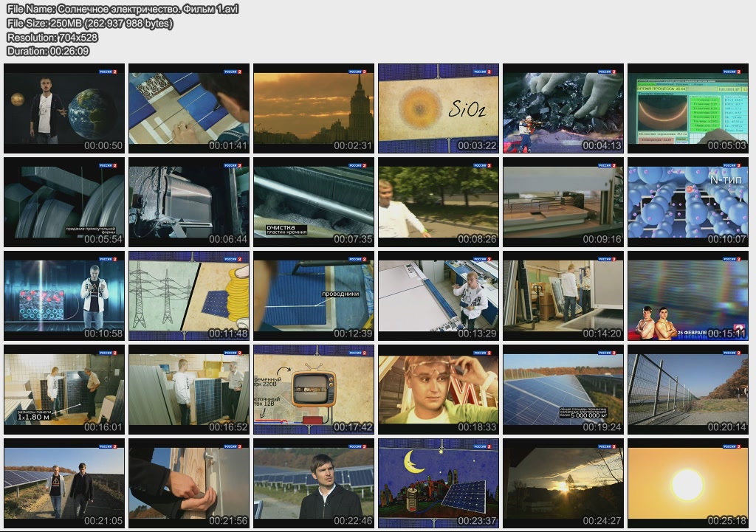The height and width of the screenshot is (532, 756).
Task: Open the frame at 00:02:31 with tower silhouette
Action: (314, 108)
